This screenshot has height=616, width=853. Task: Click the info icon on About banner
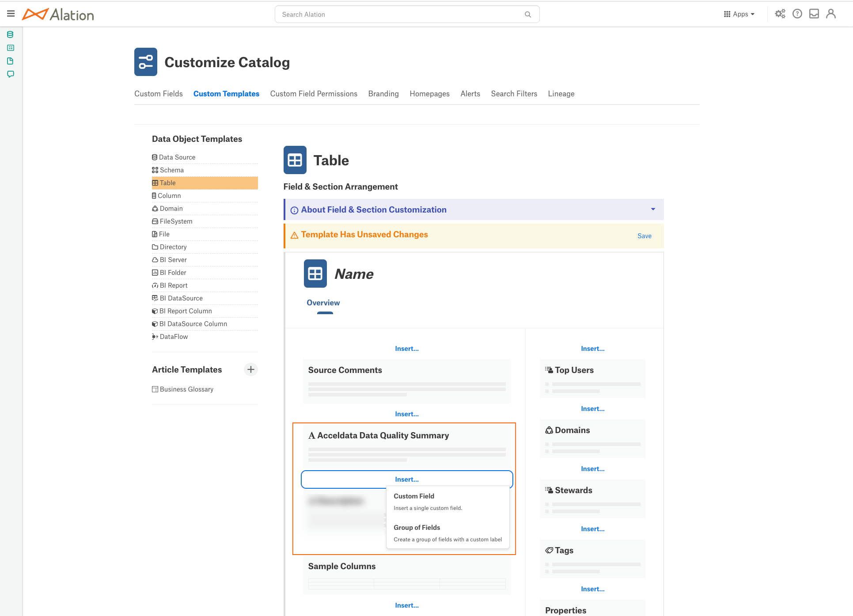pos(294,210)
